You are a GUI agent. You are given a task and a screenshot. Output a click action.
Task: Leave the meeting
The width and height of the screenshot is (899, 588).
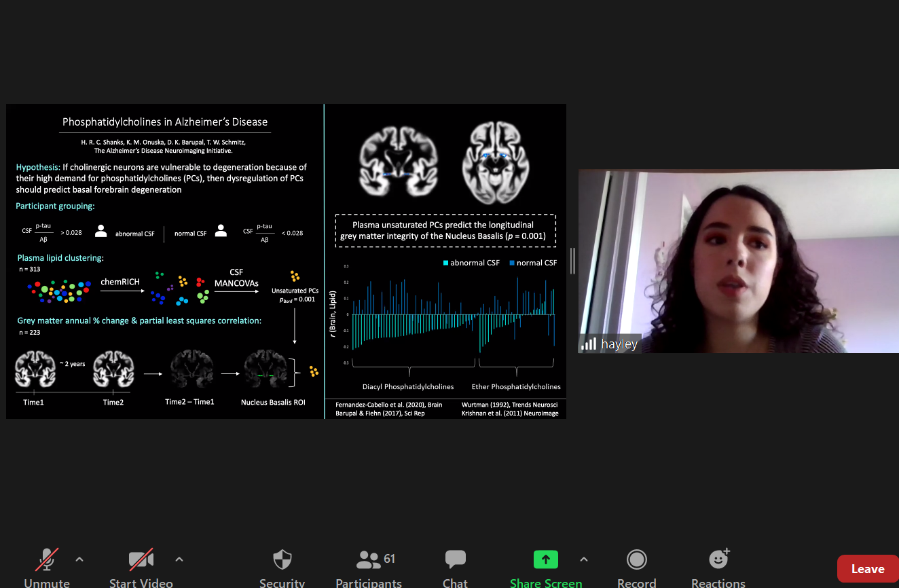(867, 569)
